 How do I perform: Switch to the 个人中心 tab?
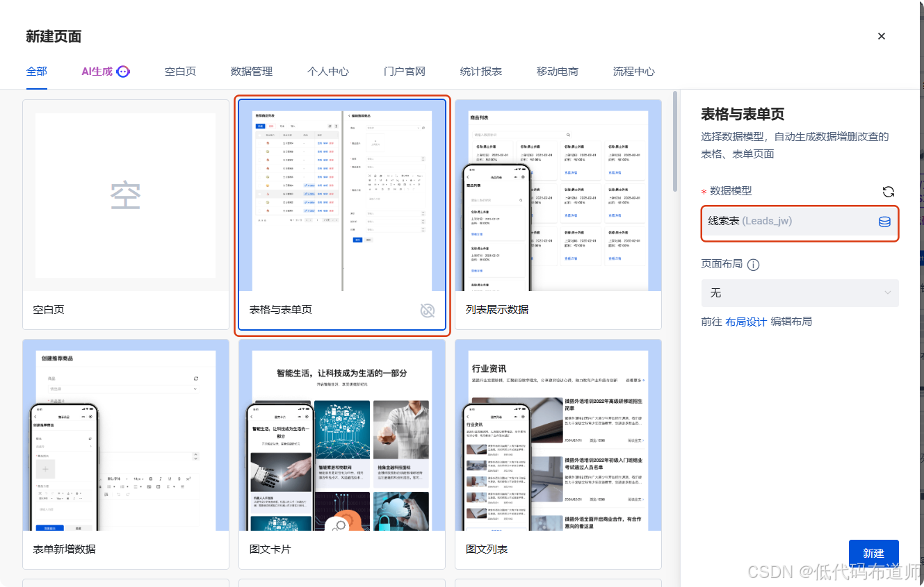coord(328,71)
